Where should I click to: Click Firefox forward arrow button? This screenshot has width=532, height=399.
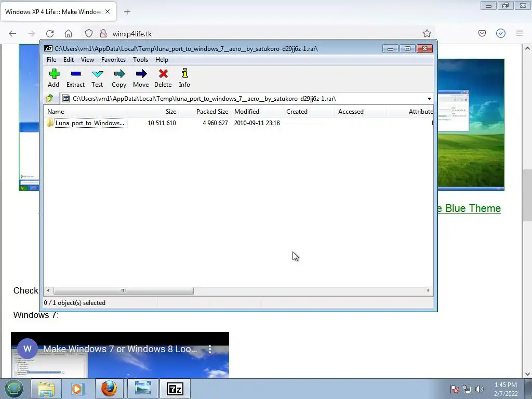(x=31, y=34)
